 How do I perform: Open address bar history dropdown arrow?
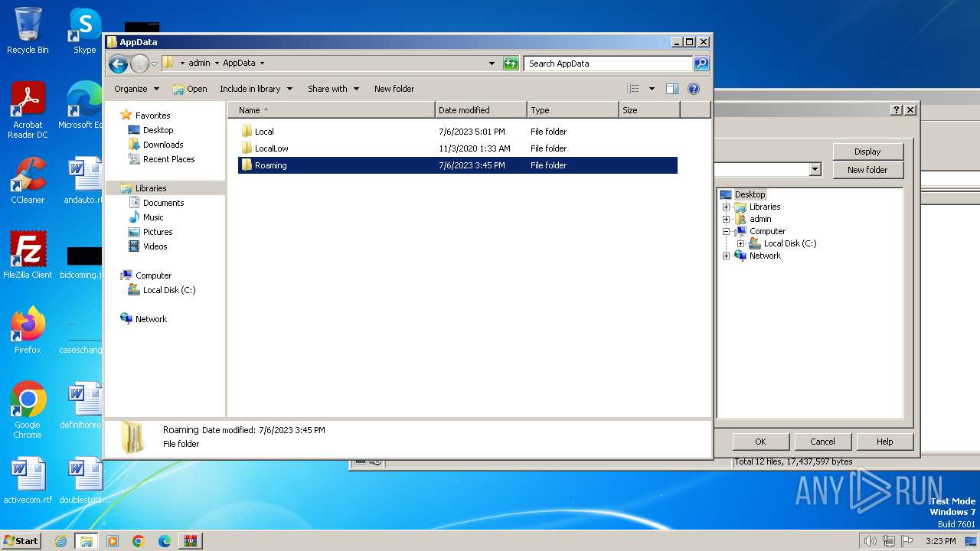point(492,64)
